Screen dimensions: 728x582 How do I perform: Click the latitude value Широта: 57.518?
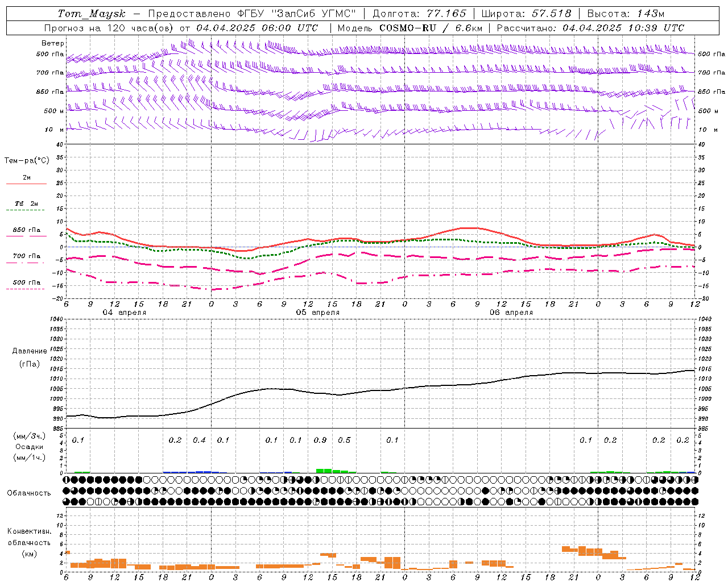coord(527,14)
